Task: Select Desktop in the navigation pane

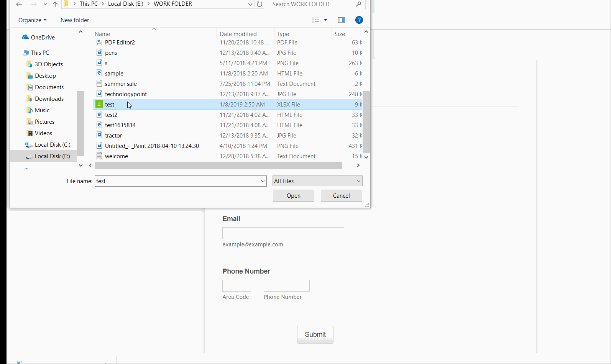Action: [45, 75]
